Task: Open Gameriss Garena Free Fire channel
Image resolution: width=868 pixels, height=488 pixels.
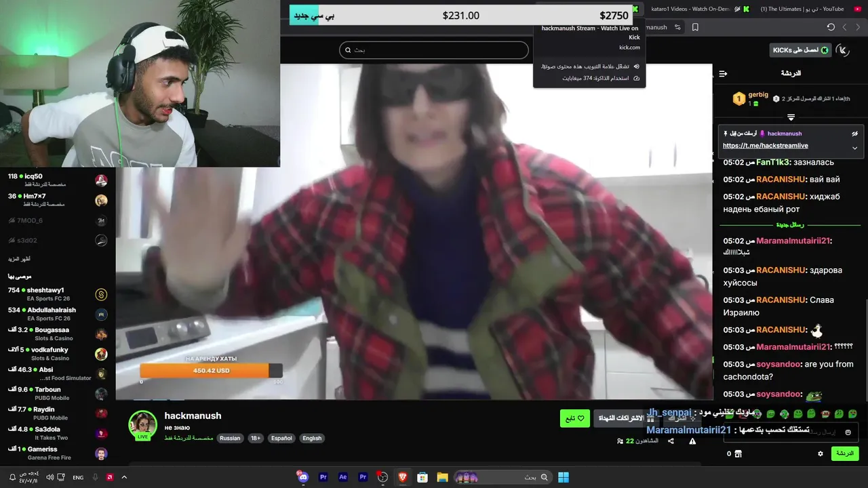Action: [x=58, y=453]
